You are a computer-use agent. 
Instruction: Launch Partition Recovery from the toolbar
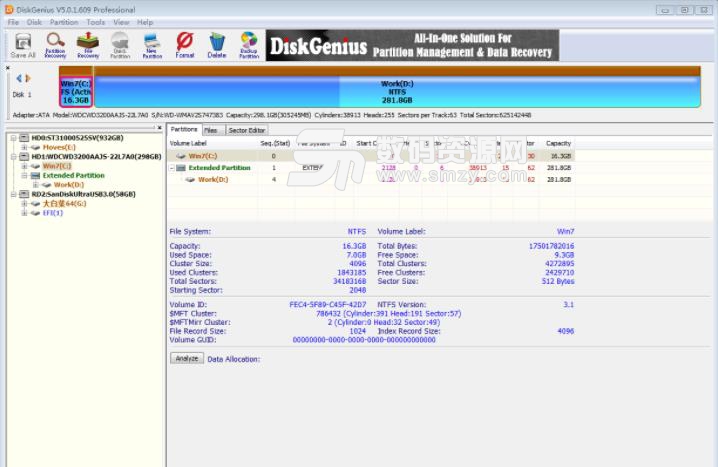click(55, 45)
